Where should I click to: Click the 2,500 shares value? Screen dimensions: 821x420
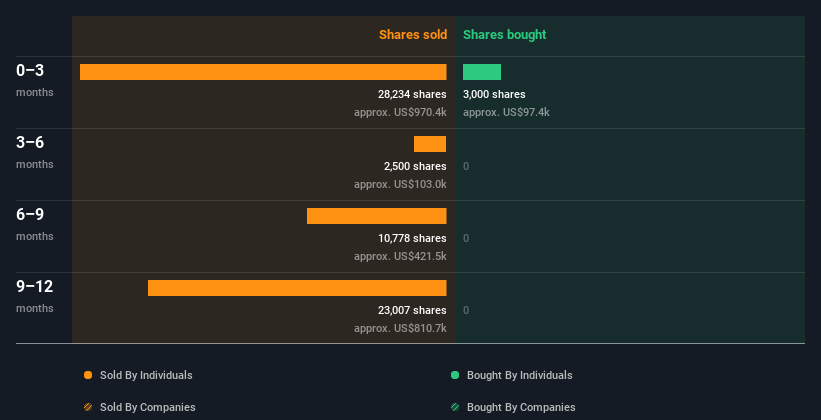click(x=415, y=167)
